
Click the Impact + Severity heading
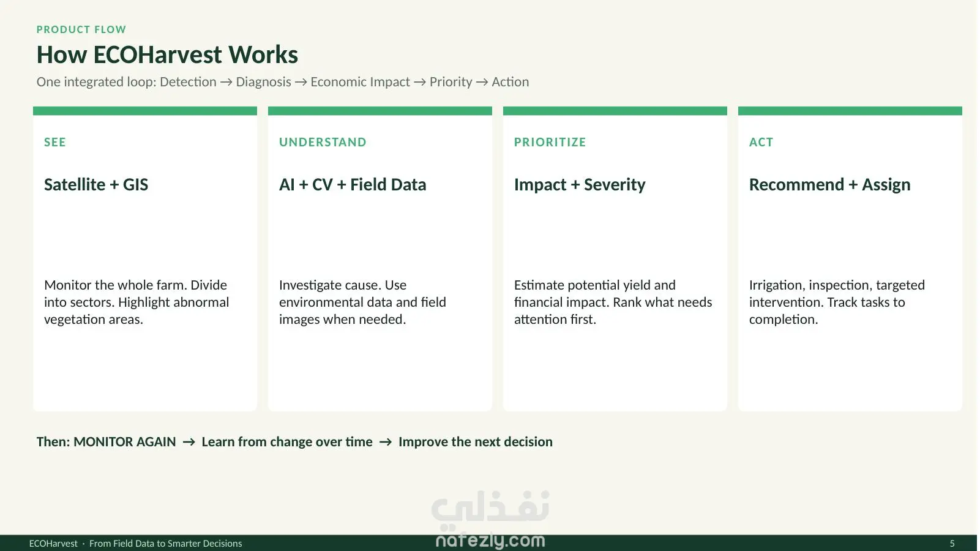point(580,185)
